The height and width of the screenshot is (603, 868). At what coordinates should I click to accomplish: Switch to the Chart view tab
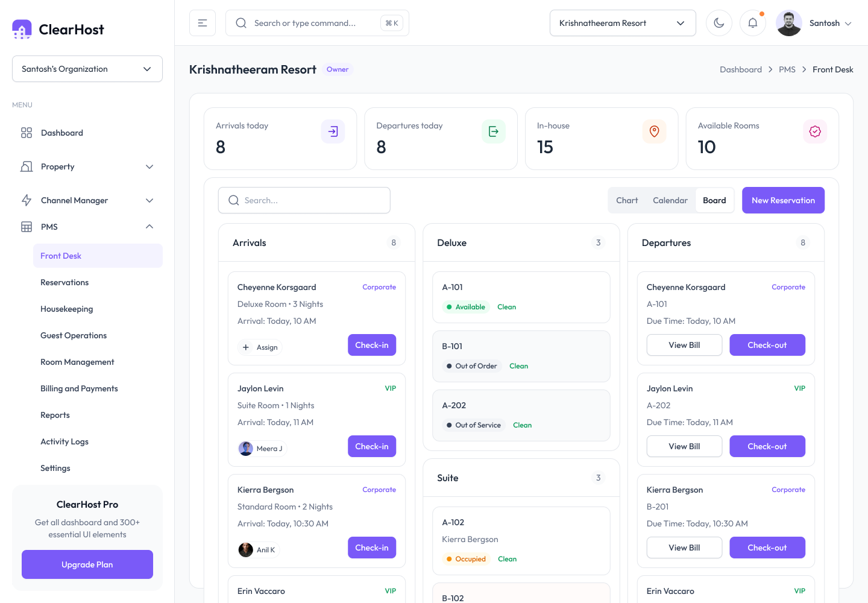(627, 200)
